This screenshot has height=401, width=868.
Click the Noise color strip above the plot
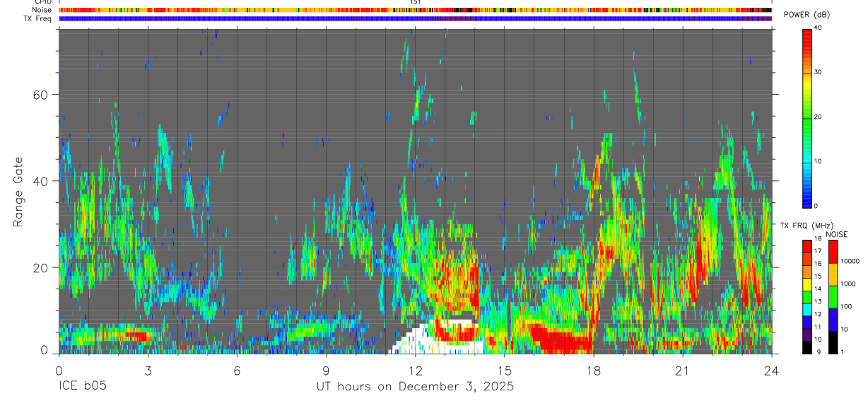click(416, 10)
